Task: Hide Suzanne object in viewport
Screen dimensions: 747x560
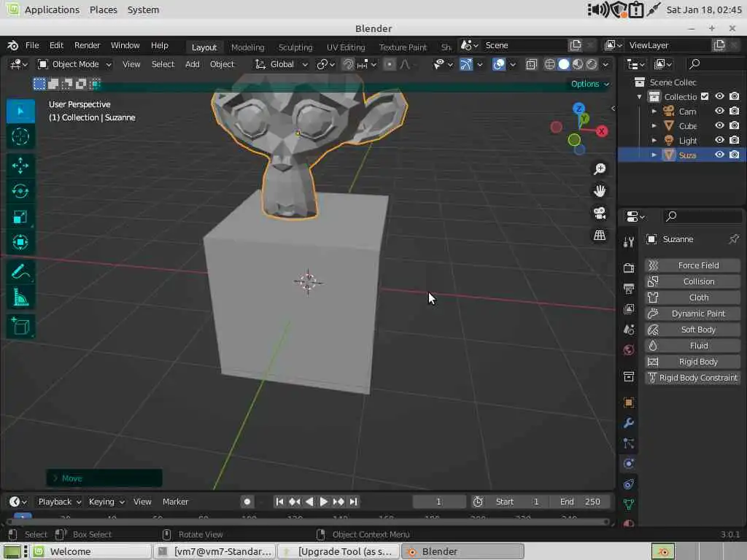Action: pyautogui.click(x=719, y=155)
